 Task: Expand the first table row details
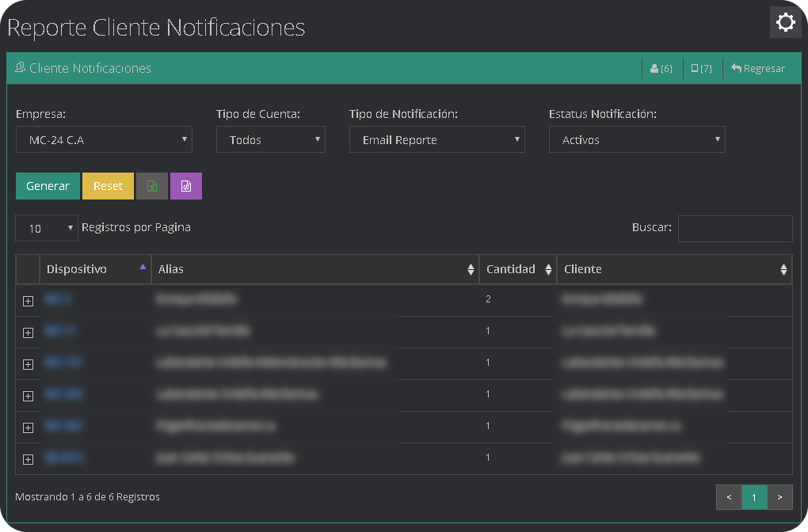click(x=28, y=301)
